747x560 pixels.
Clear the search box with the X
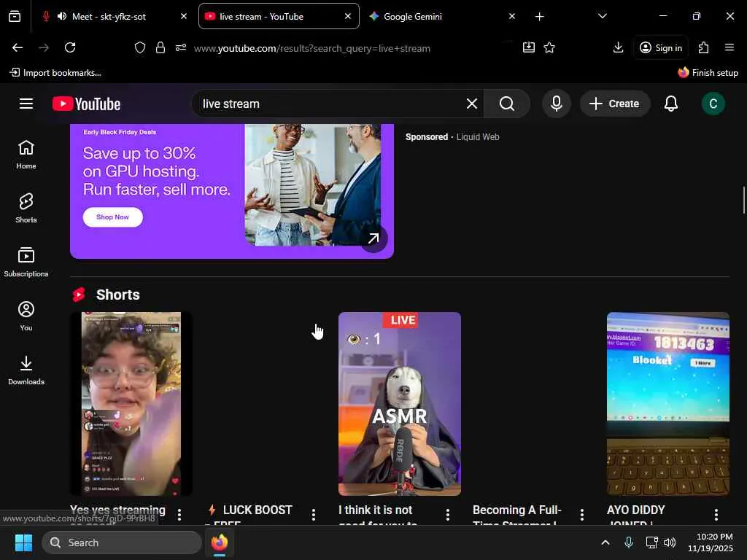[472, 104]
